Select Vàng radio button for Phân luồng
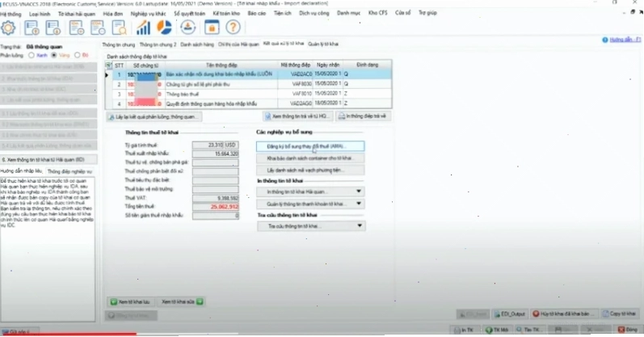The height and width of the screenshot is (337, 644). coord(54,55)
